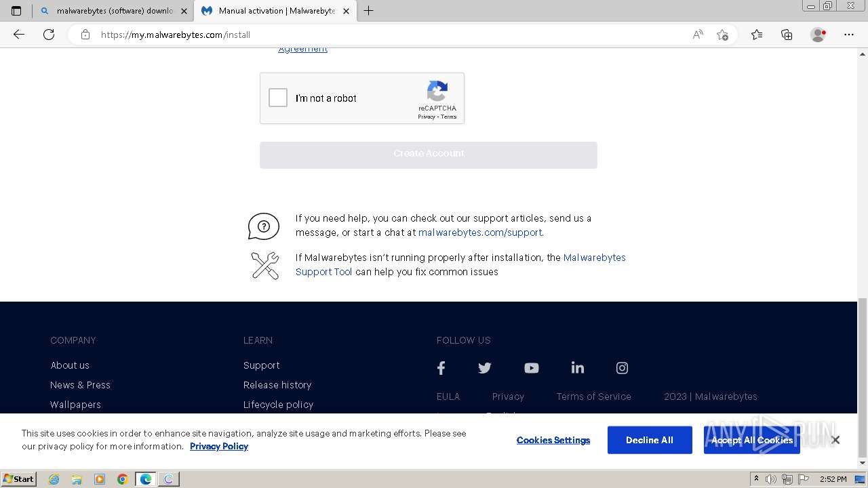Open News & Press footer link
The height and width of the screenshot is (488, 868).
[80, 385]
